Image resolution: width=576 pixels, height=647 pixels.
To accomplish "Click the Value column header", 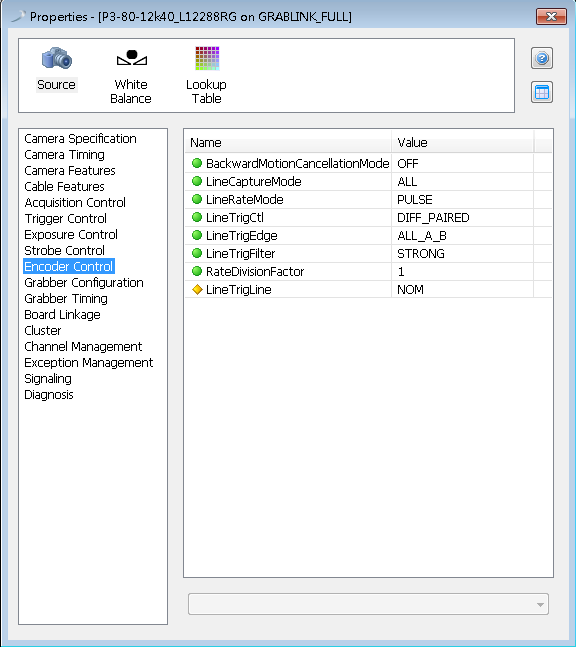I will pyautogui.click(x=463, y=143).
